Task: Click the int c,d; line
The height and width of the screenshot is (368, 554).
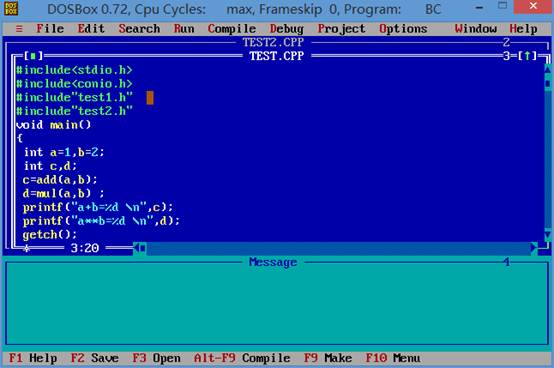Action: (50, 166)
